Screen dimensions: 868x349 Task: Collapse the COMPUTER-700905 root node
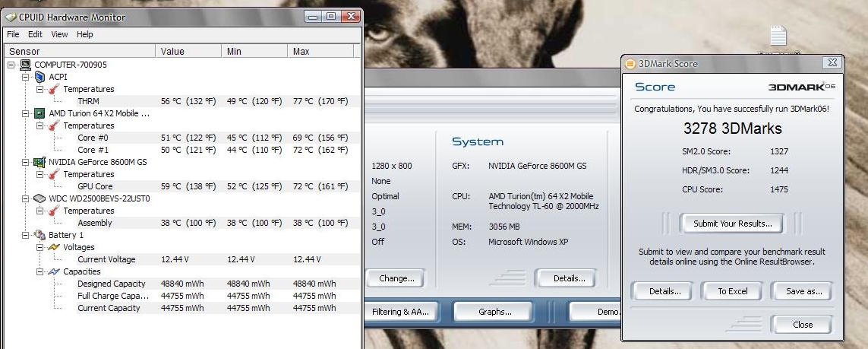point(11,65)
